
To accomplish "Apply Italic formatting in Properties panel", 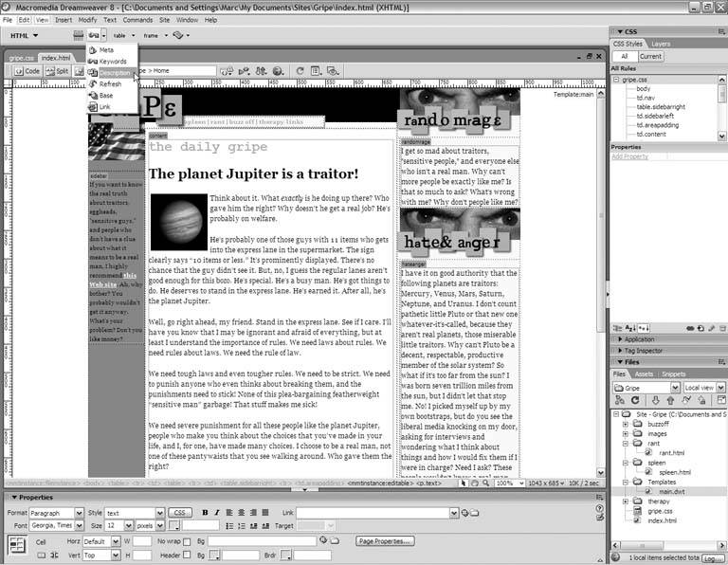I will [217, 513].
